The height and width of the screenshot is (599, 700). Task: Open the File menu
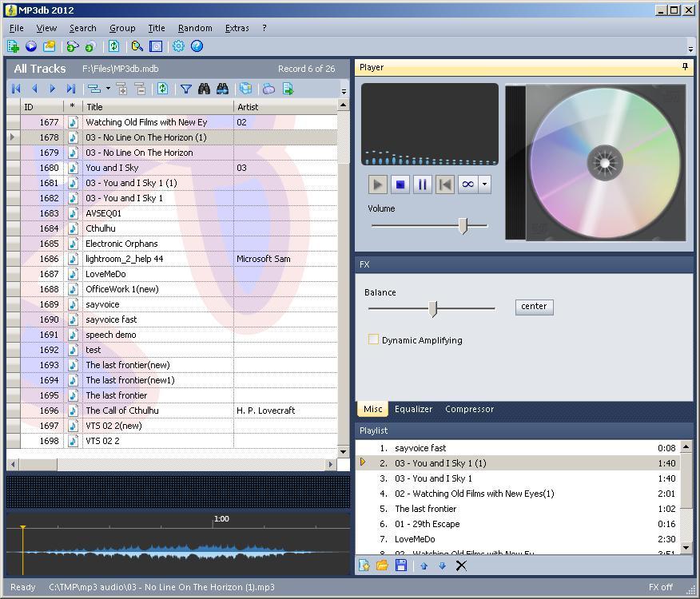[17, 28]
